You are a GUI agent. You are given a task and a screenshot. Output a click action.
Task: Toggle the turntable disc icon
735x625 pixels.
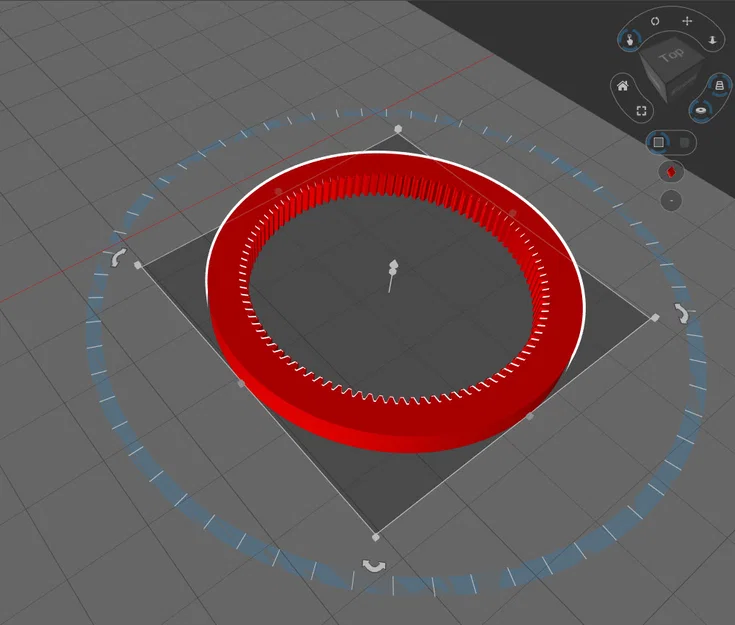[701, 111]
